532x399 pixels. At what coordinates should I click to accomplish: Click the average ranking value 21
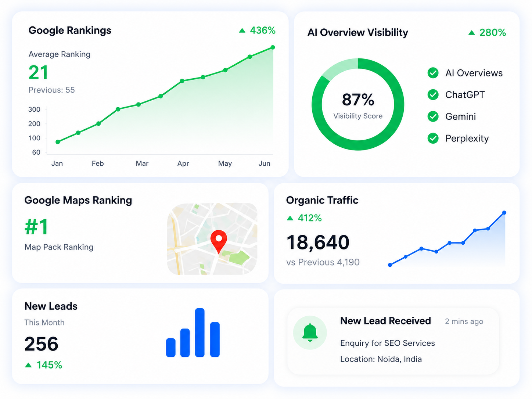click(38, 72)
